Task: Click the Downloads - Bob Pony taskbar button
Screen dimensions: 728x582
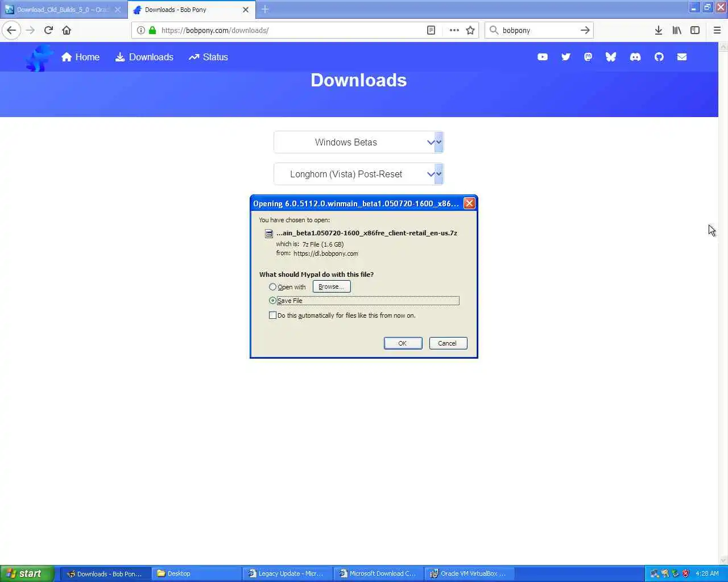Action: pyautogui.click(x=106, y=573)
